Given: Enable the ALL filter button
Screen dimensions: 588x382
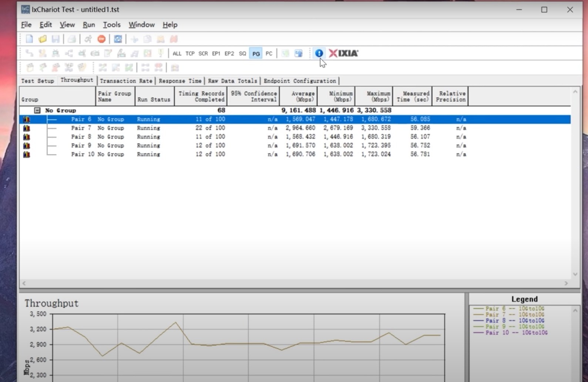Looking at the screenshot, I should pos(177,54).
